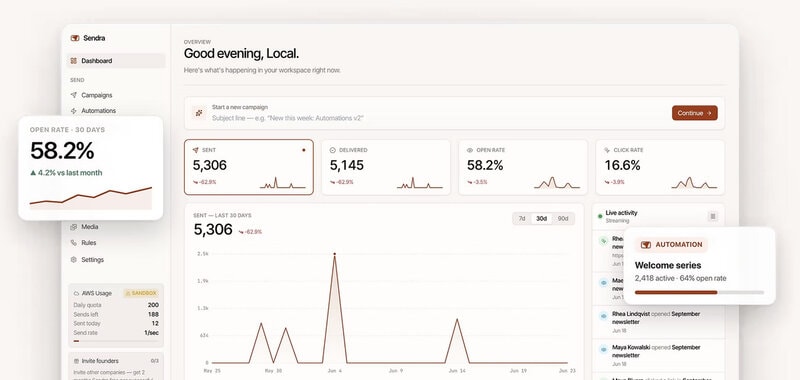Click the Sendra logo icon

(x=74, y=38)
